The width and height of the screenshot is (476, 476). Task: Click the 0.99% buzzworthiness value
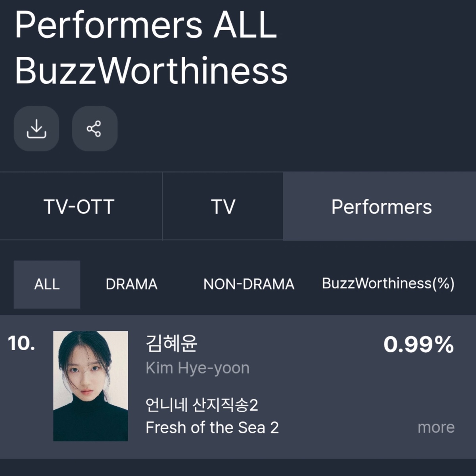coord(418,344)
